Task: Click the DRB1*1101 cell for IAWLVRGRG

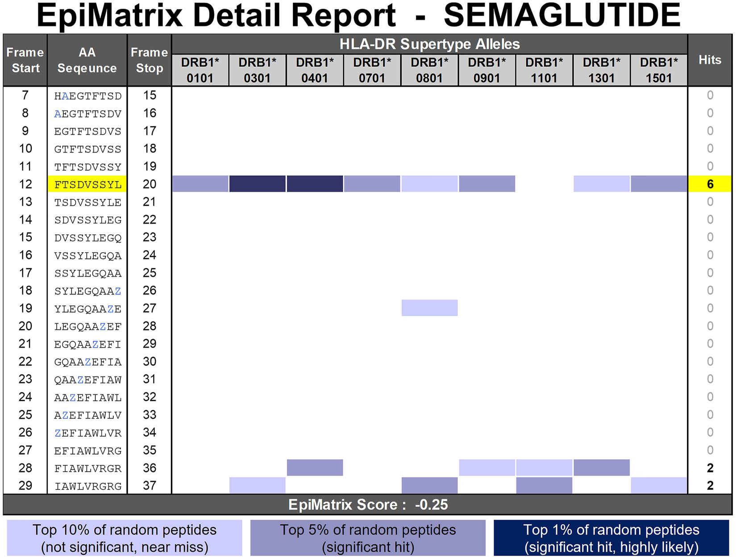Action: tap(544, 485)
